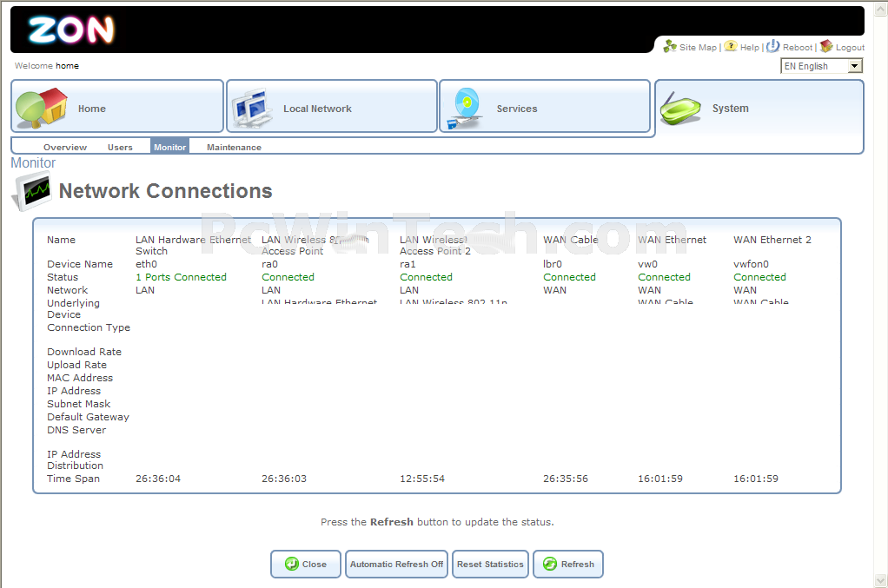The width and height of the screenshot is (888, 588).
Task: Click device name ra0
Action: (x=269, y=264)
